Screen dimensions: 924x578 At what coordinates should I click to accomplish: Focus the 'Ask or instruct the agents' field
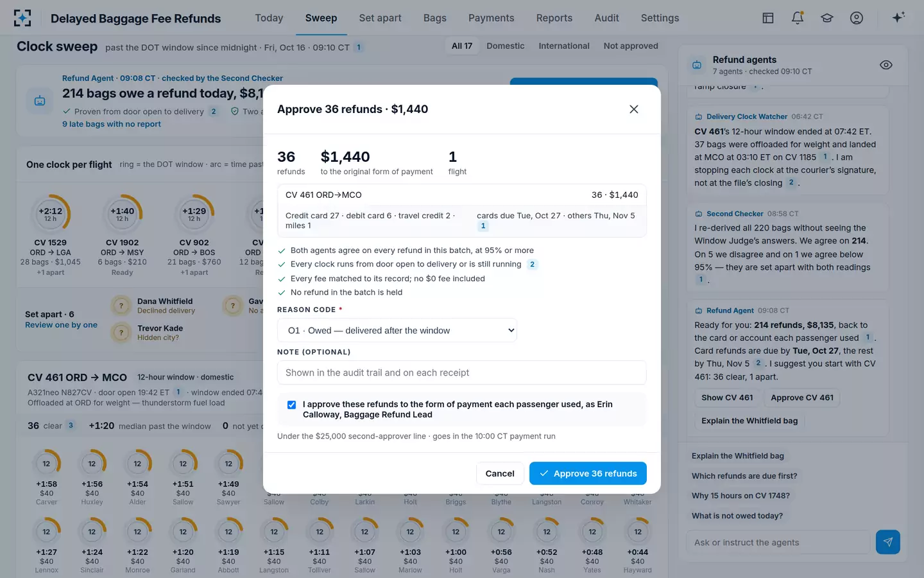[778, 542]
